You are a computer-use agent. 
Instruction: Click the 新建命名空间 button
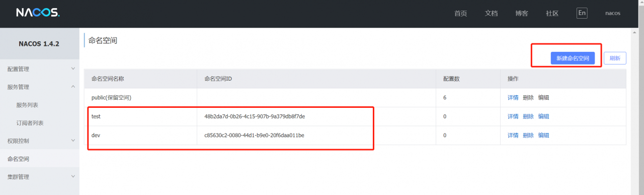pyautogui.click(x=573, y=58)
